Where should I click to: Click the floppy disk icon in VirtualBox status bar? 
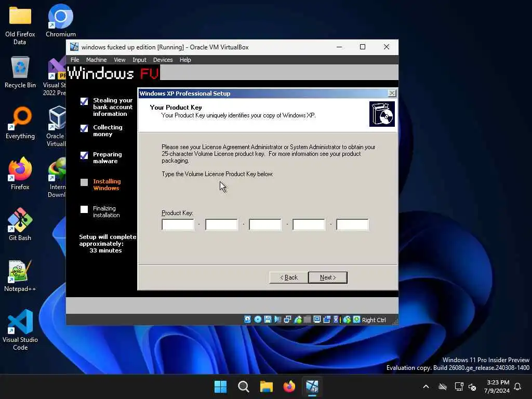(x=268, y=320)
